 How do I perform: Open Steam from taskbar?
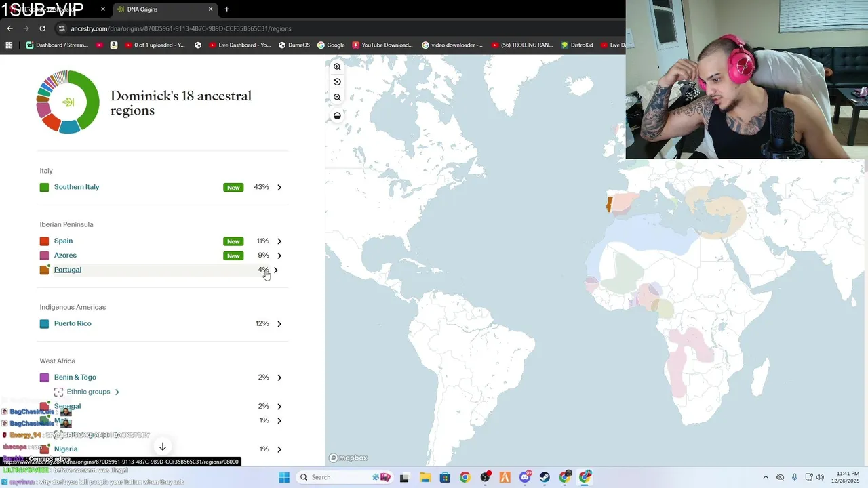(x=545, y=477)
